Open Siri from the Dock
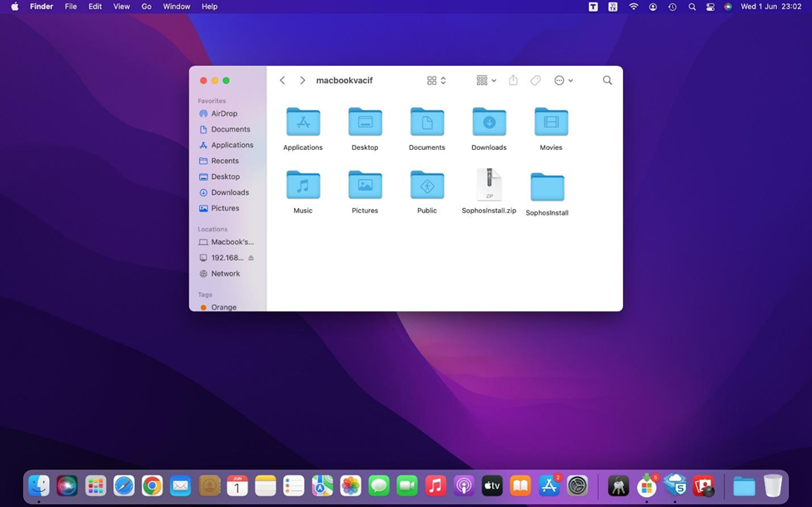Viewport: 812px width, 507px height. [x=67, y=485]
